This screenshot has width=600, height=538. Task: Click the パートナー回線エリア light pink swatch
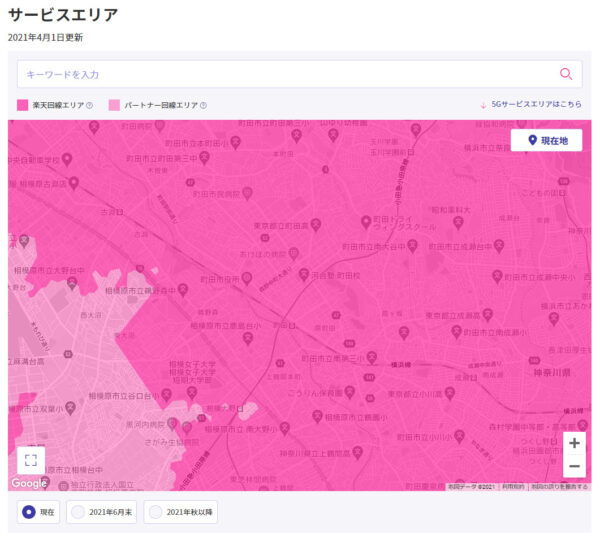pyautogui.click(x=114, y=105)
